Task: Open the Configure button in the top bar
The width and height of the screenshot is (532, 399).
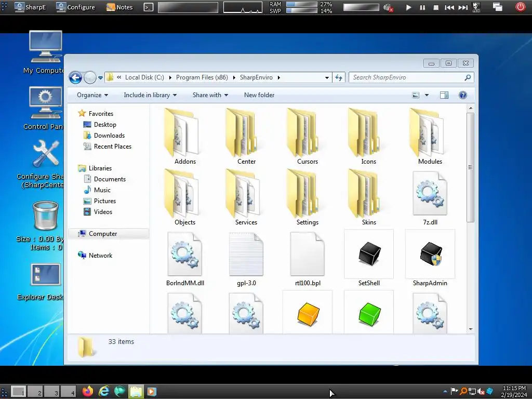Action: [x=75, y=7]
